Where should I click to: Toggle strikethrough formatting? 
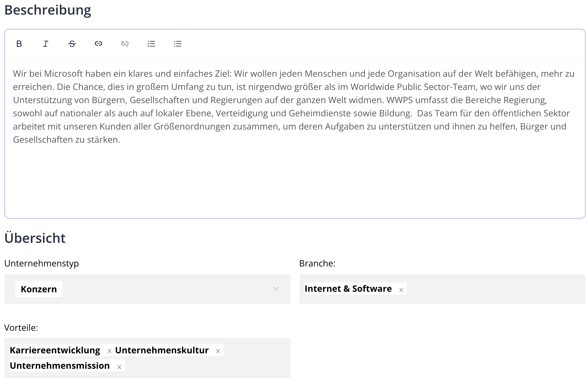point(72,44)
